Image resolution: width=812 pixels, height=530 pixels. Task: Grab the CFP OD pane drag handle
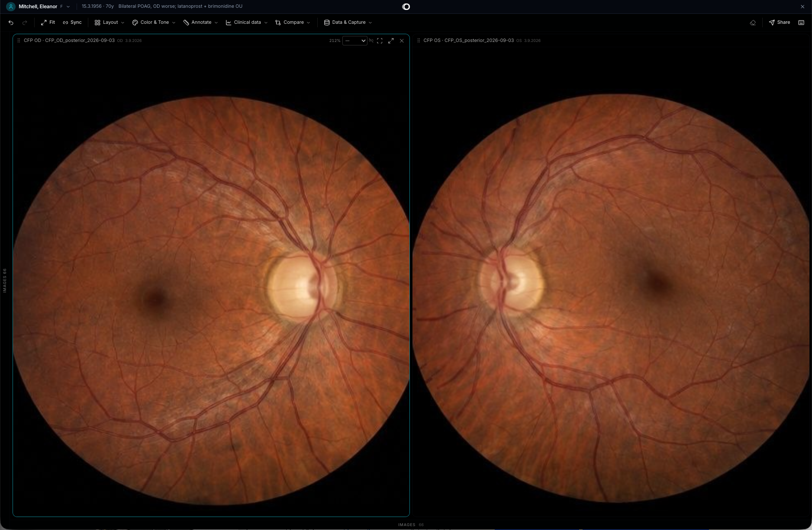point(19,41)
